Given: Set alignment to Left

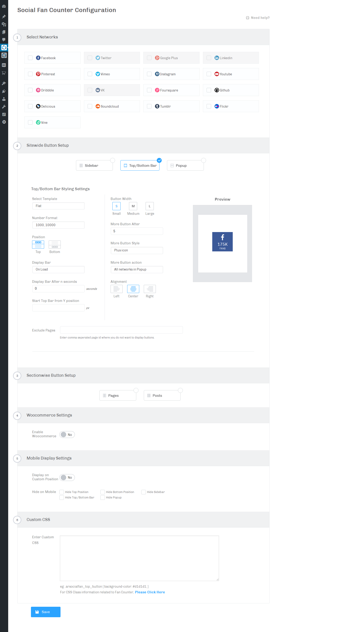Looking at the screenshot, I should point(116,289).
